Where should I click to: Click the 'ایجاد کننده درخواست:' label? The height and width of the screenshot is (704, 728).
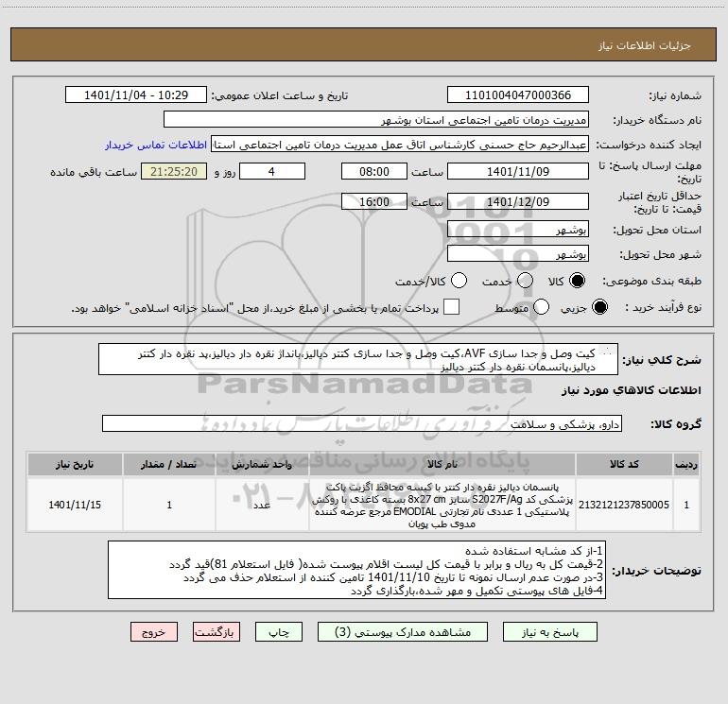[649, 146]
